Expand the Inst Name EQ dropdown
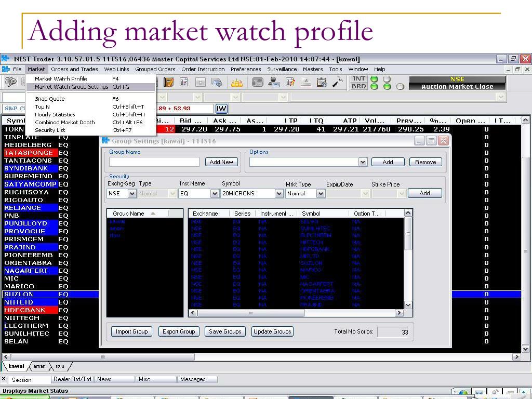The width and height of the screenshot is (532, 399). click(215, 193)
